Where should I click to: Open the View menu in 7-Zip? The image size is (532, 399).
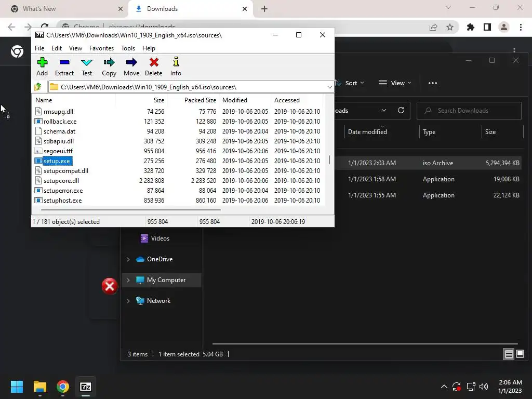tap(75, 48)
